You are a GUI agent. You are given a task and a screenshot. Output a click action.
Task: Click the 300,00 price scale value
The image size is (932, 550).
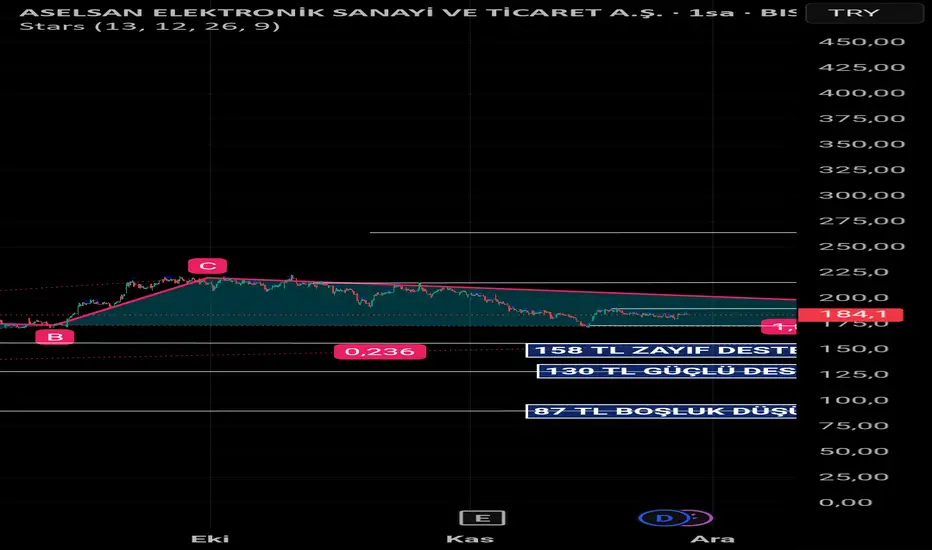tap(862, 195)
